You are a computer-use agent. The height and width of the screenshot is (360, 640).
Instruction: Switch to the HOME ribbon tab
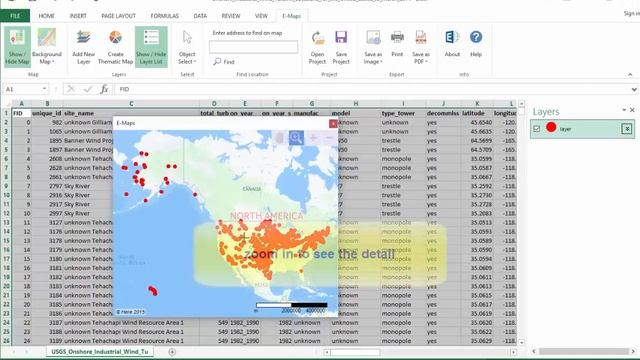[46, 16]
